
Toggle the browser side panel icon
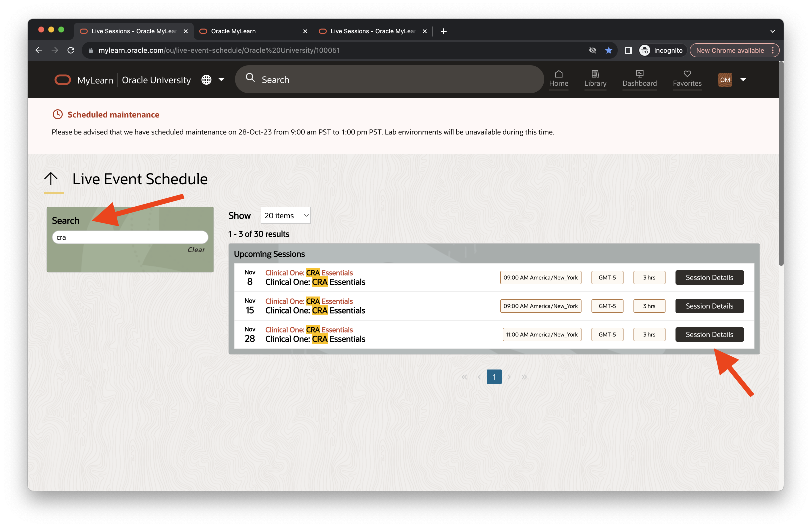click(x=629, y=50)
